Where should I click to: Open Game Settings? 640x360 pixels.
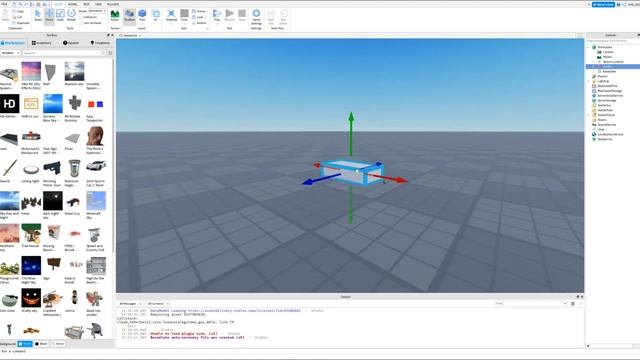pyautogui.click(x=256, y=16)
